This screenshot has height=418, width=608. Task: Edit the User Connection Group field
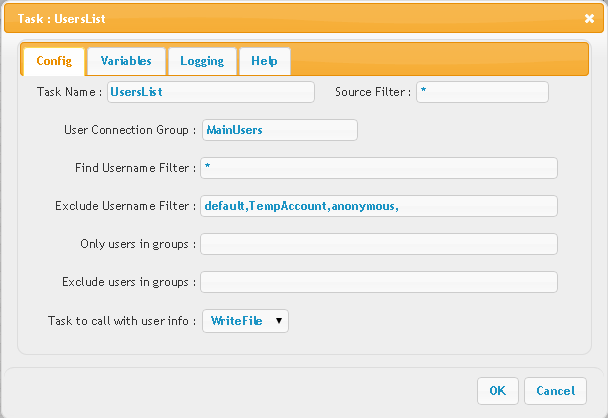pyautogui.click(x=280, y=130)
